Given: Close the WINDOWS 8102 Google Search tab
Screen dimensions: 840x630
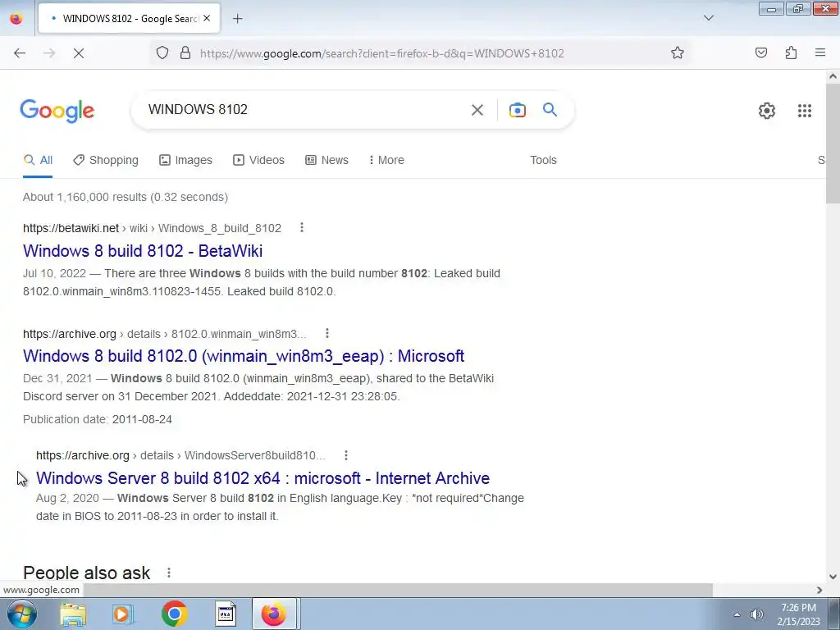Looking at the screenshot, I should (x=207, y=18).
